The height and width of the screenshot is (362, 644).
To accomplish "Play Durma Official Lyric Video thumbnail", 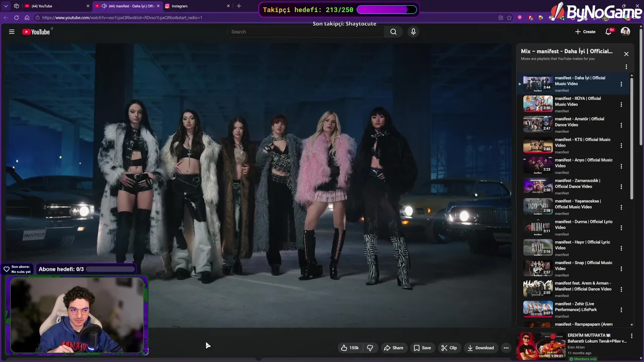I will tap(538, 227).
